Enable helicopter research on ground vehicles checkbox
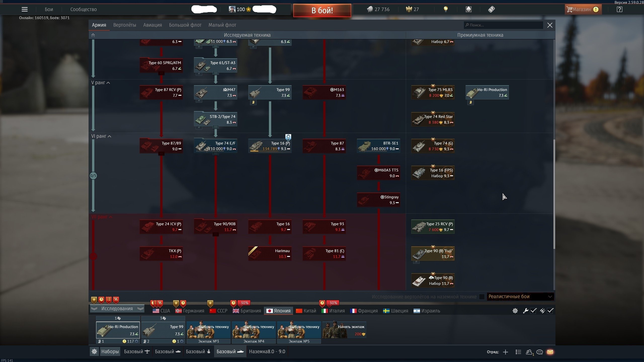This screenshot has height=362, width=644. pyautogui.click(x=482, y=297)
